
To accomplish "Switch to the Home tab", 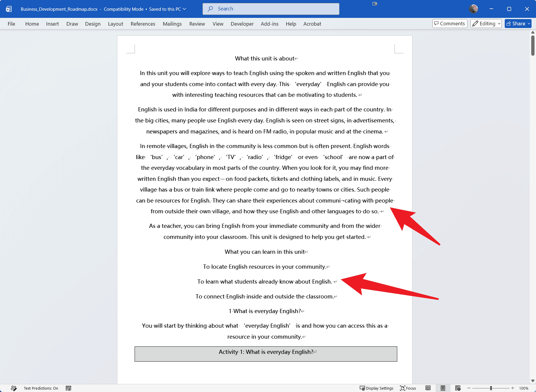I will point(32,24).
